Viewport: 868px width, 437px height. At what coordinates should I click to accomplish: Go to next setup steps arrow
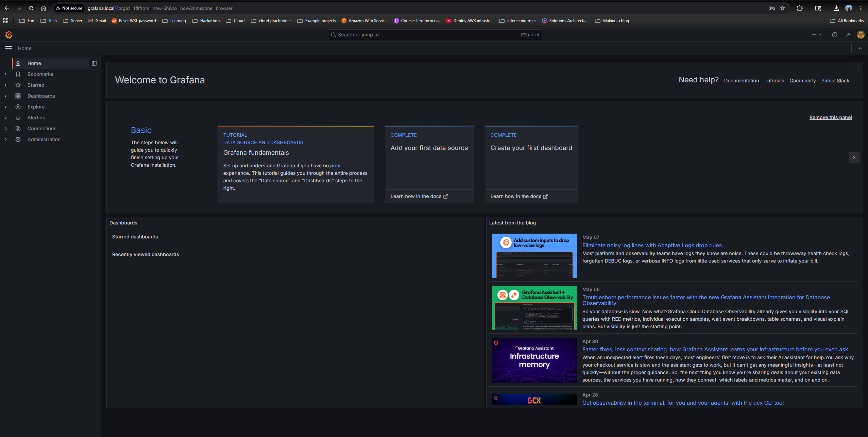click(x=854, y=157)
